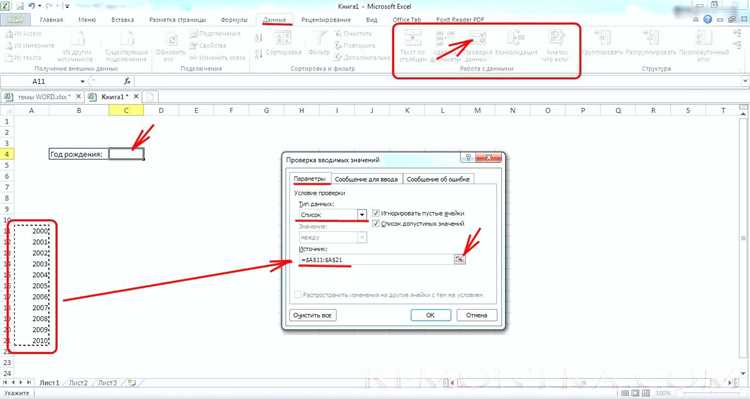Toggle Игнорировать пустые ячейки checkbox
Screen dimensions: 750x399
coord(376,213)
